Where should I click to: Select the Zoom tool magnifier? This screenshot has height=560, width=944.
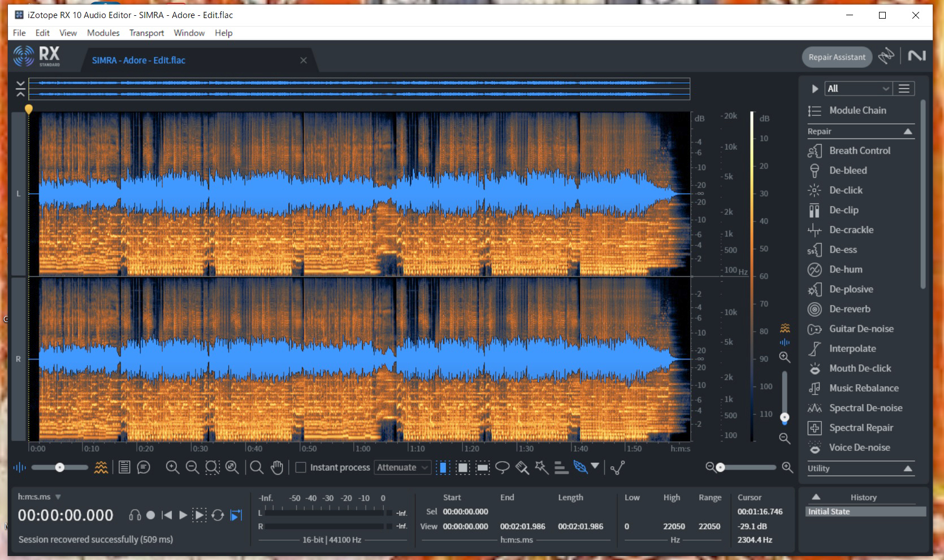coord(257,467)
